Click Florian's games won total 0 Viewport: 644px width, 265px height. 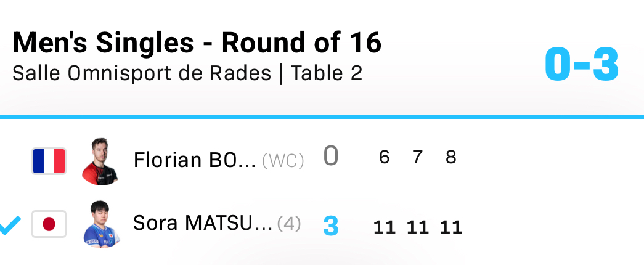click(331, 157)
